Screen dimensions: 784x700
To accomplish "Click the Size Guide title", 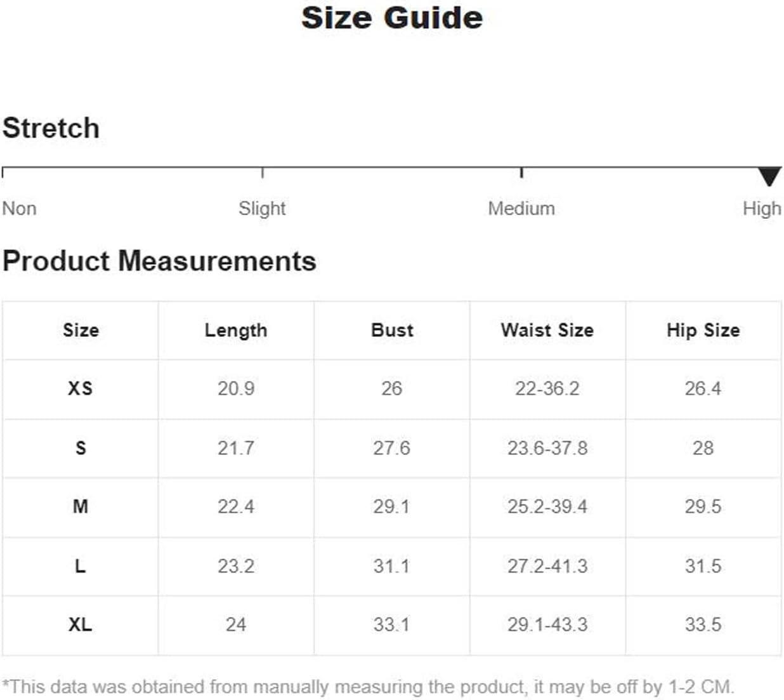I will coord(392,18).
